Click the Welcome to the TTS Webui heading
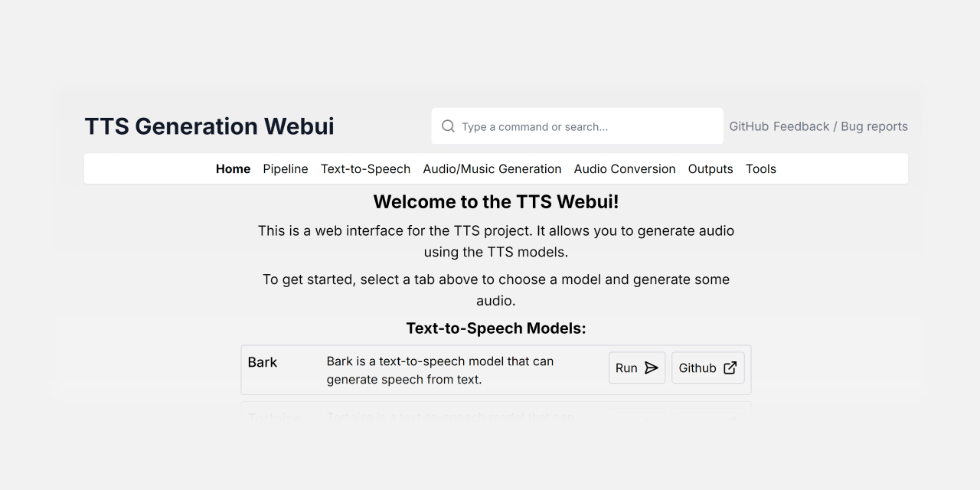Screen dimensions: 980x490 tap(496, 202)
